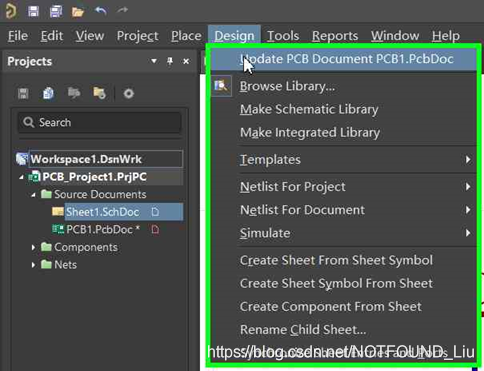Screen dimensions: 484x371
Task: Open the Window menu
Action: pos(395,36)
